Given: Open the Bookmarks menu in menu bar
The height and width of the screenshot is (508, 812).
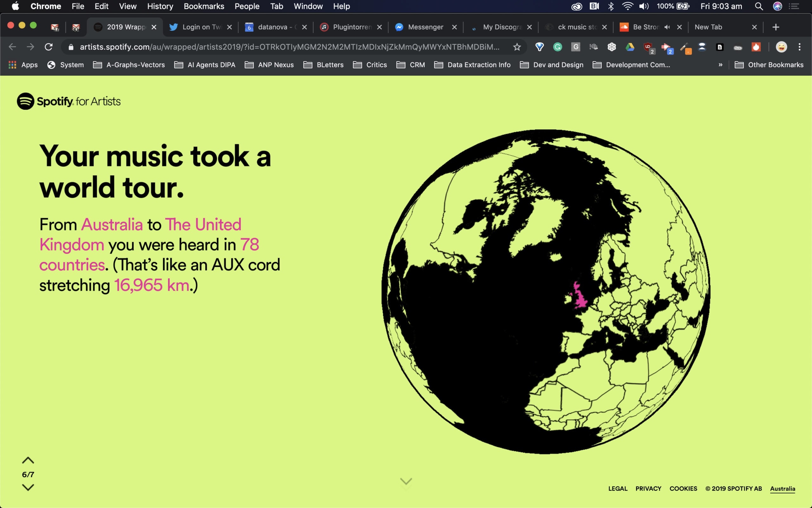Looking at the screenshot, I should [204, 6].
